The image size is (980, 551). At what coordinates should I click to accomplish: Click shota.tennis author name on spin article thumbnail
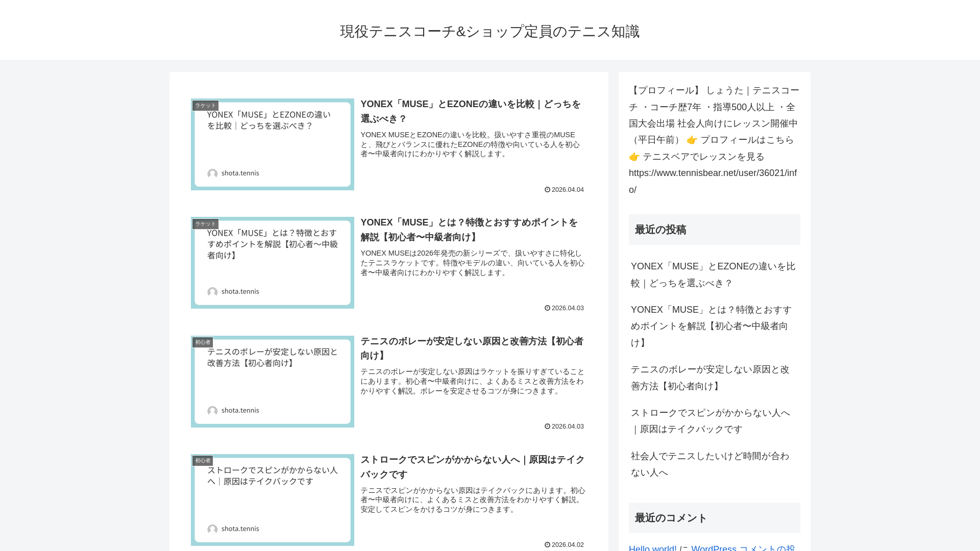coord(240,529)
